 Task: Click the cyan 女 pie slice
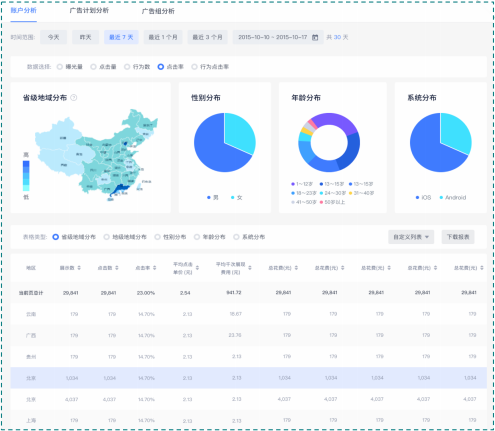pos(238,132)
